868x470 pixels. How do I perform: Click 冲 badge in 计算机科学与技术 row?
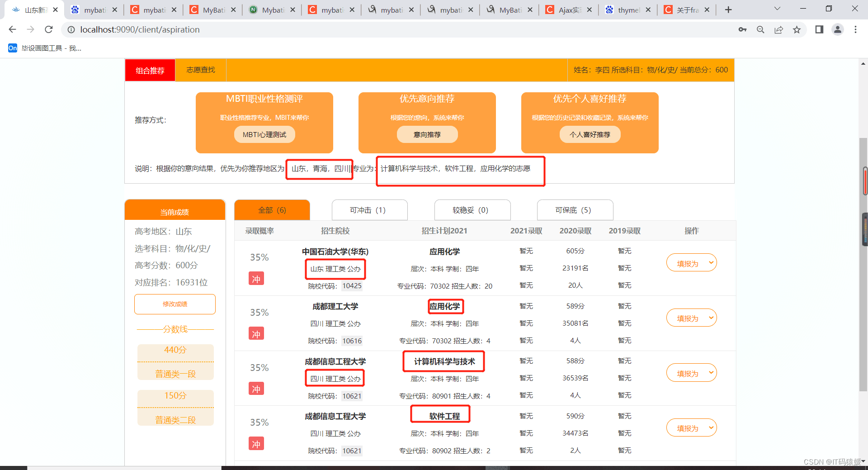tap(256, 389)
